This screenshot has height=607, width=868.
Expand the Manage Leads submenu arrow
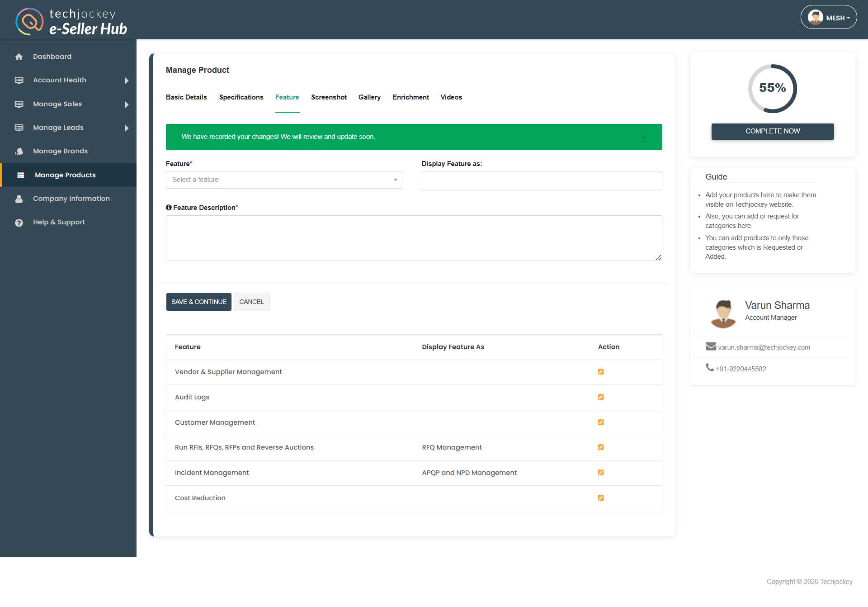click(x=127, y=128)
